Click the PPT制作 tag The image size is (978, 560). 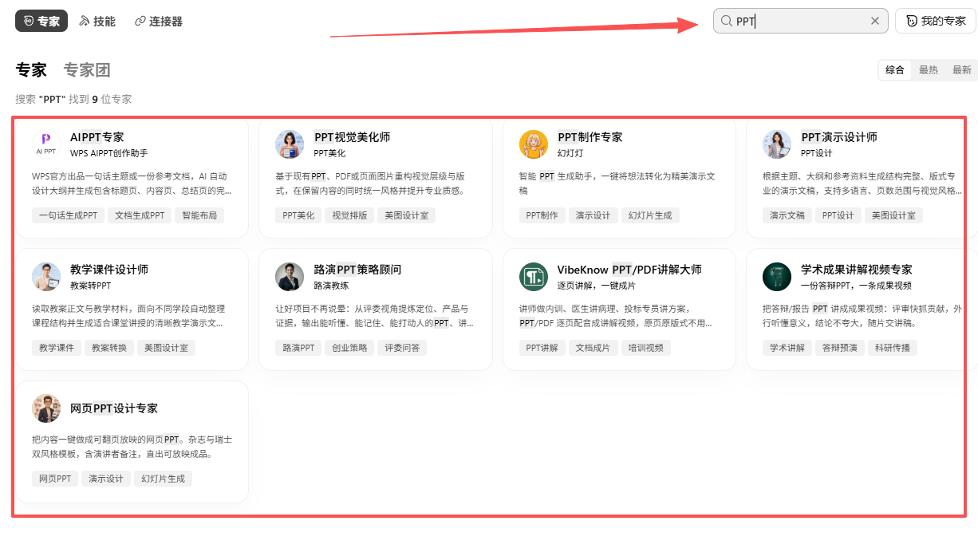(542, 215)
